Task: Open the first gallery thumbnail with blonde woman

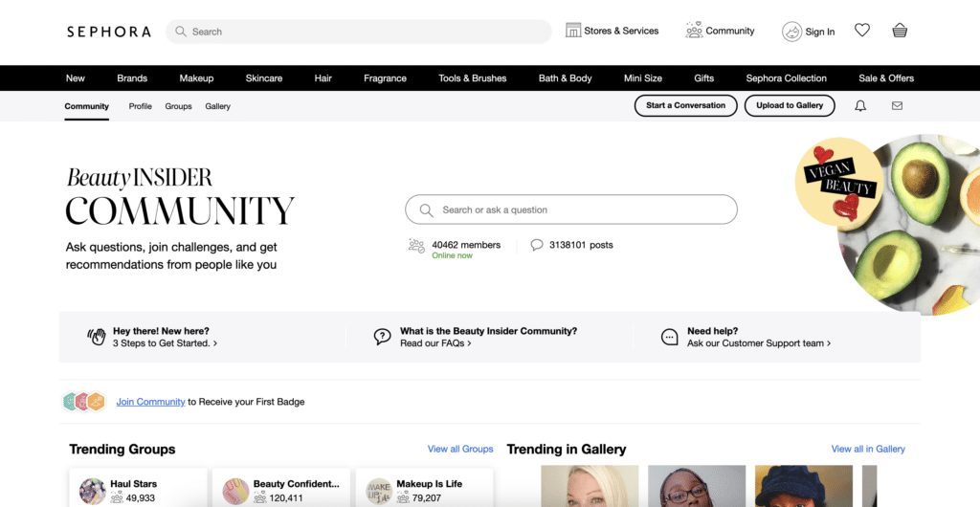Action: tap(590, 486)
